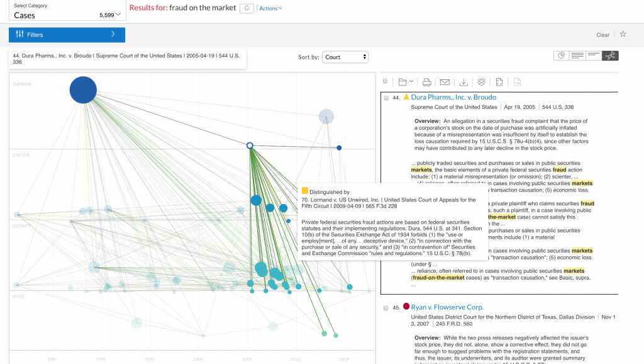Screen dimensions: 644x364
Task: Switch to the full document view tab
Action: click(577, 55)
